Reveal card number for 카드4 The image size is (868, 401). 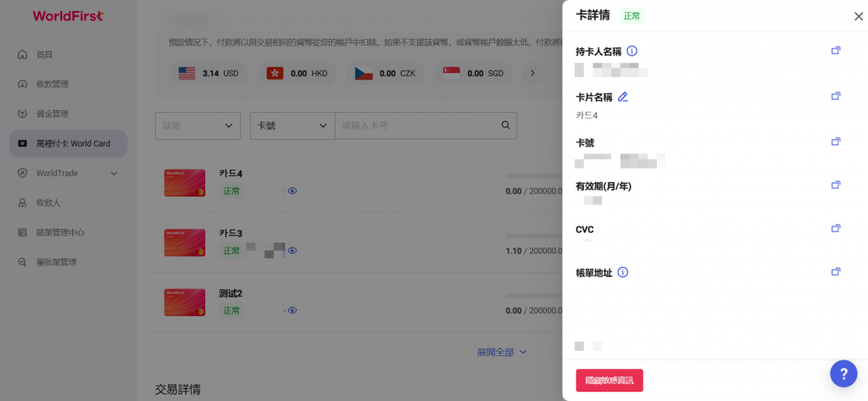point(292,191)
